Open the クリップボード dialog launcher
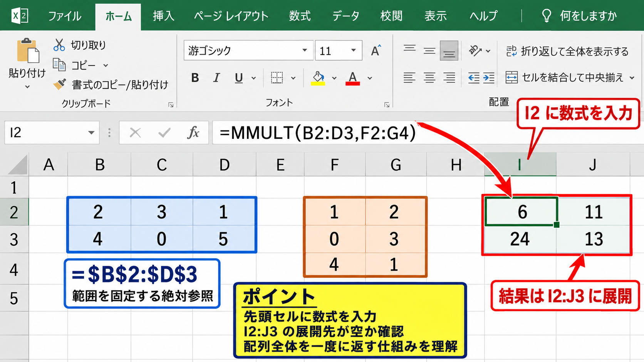 click(x=171, y=105)
